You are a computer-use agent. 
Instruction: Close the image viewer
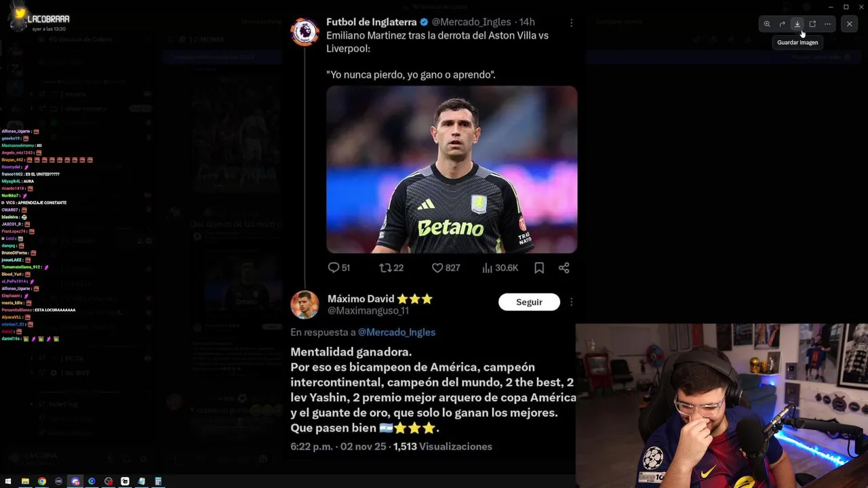point(849,24)
